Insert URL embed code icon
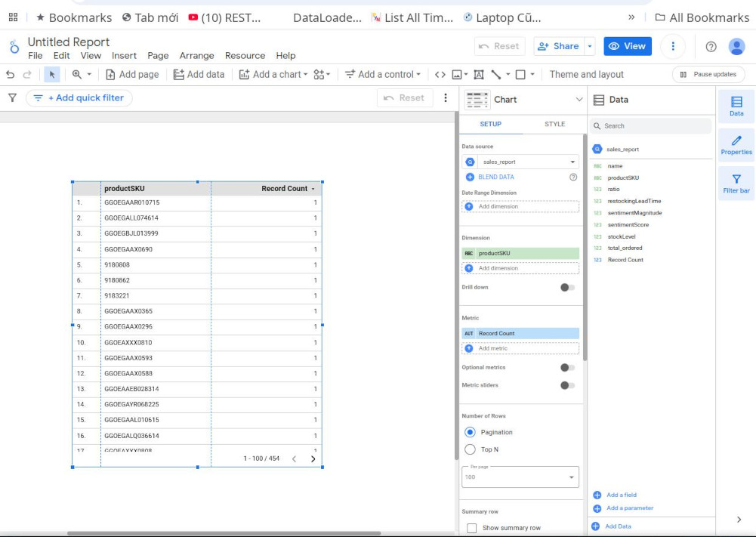The height and width of the screenshot is (537, 756). (440, 74)
